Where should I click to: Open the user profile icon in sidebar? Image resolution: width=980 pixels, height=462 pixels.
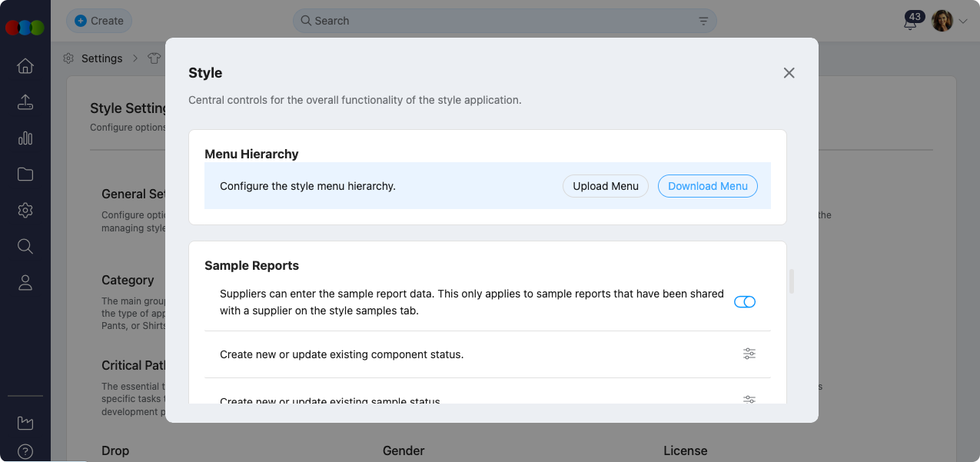(25, 283)
